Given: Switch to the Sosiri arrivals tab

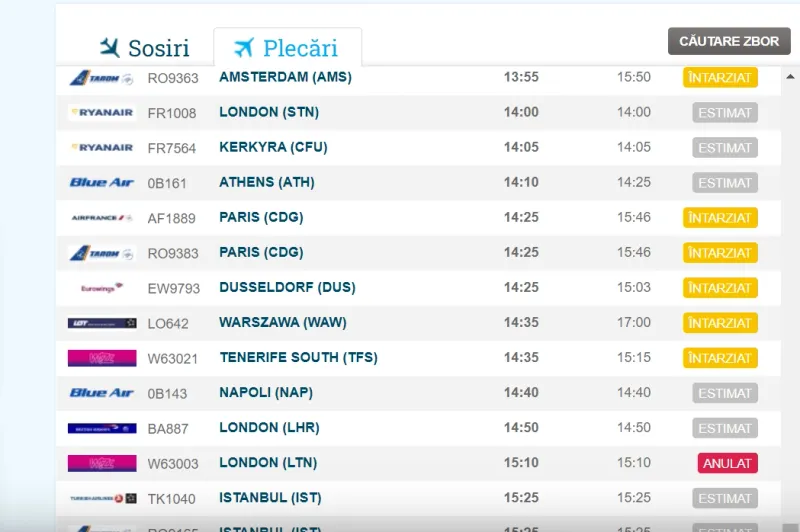Looking at the screenshot, I should pyautogui.click(x=144, y=48).
